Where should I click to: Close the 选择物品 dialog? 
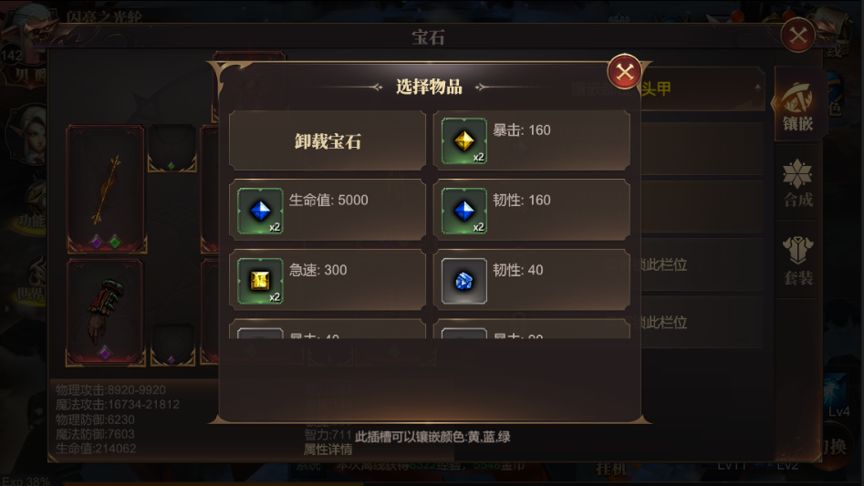[624, 72]
